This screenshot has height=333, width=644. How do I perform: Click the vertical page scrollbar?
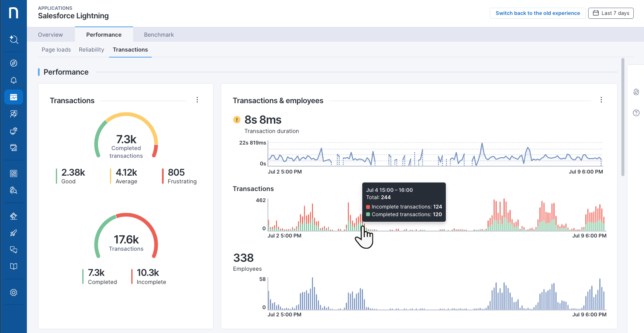click(623, 117)
